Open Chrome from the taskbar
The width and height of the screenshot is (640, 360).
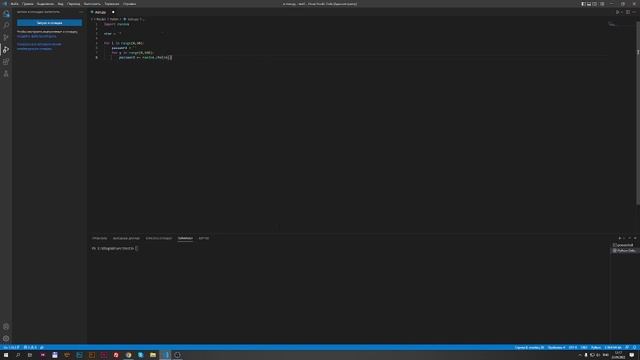pos(128,355)
